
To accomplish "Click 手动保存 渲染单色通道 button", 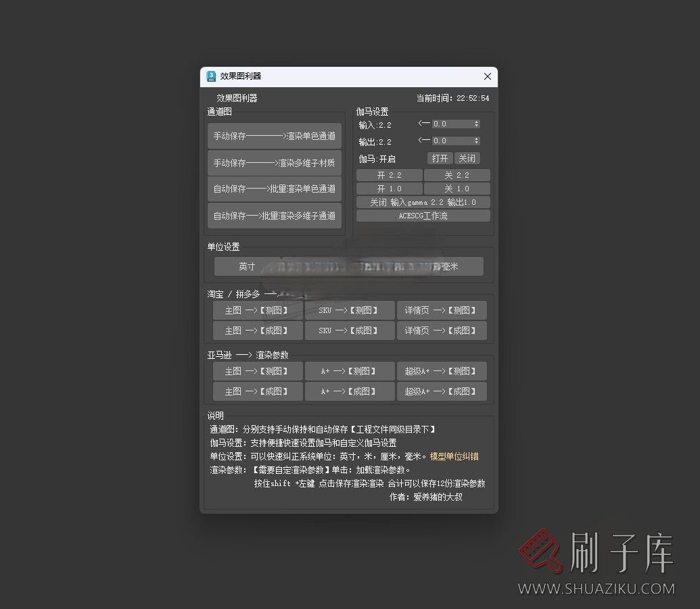I will (275, 136).
